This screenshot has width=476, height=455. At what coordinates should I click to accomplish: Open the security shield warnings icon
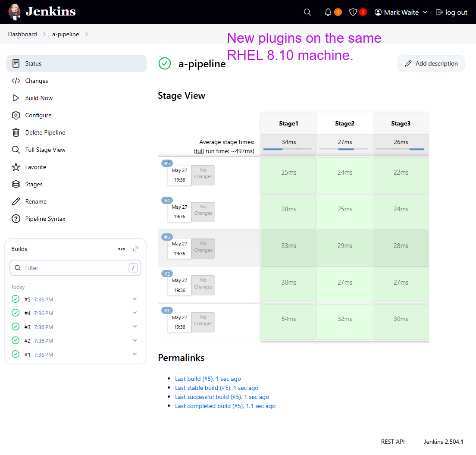(353, 12)
